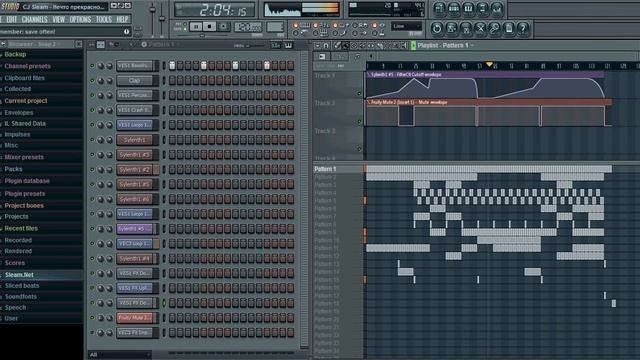Viewport: 640px width, 360px height.
Task: Click the tempo display value
Action: click(x=248, y=27)
